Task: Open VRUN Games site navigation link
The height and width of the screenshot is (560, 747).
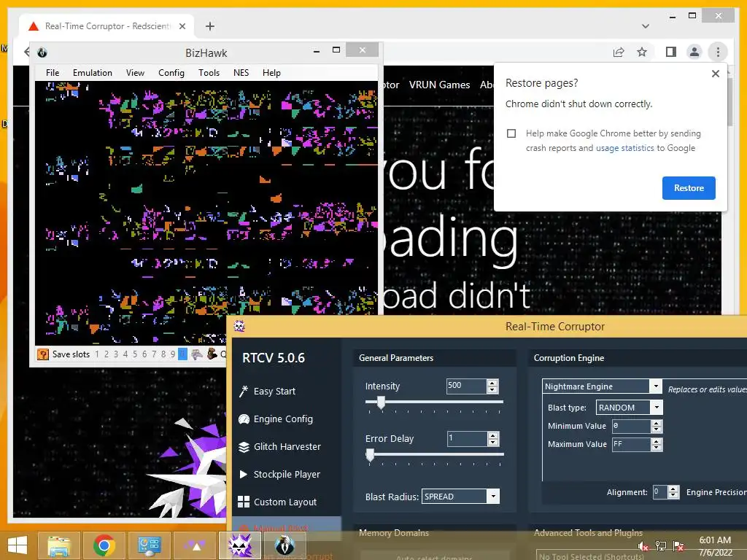Action: (439, 85)
